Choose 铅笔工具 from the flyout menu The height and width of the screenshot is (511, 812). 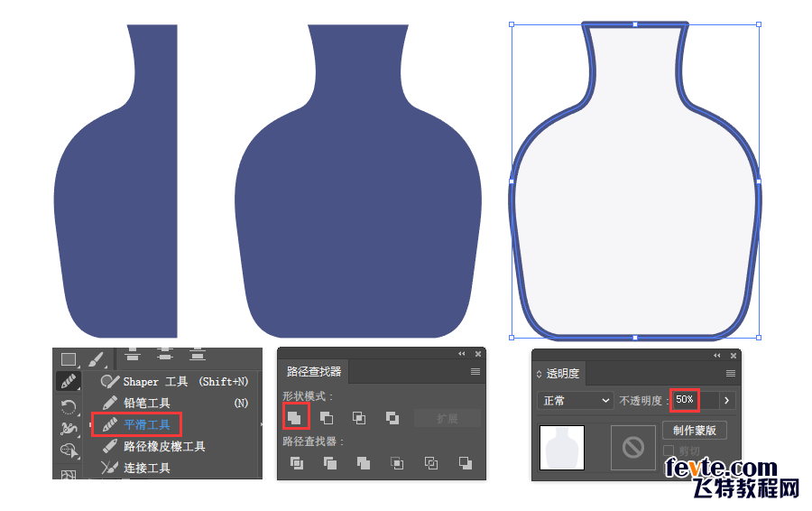(175, 404)
